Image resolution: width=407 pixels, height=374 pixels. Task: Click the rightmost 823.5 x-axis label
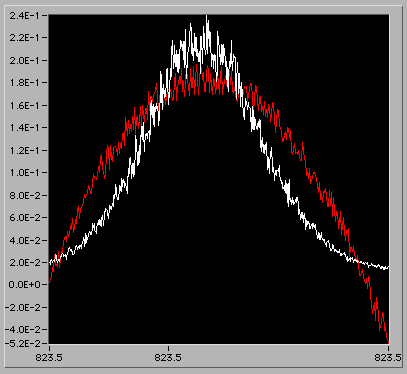(x=387, y=358)
